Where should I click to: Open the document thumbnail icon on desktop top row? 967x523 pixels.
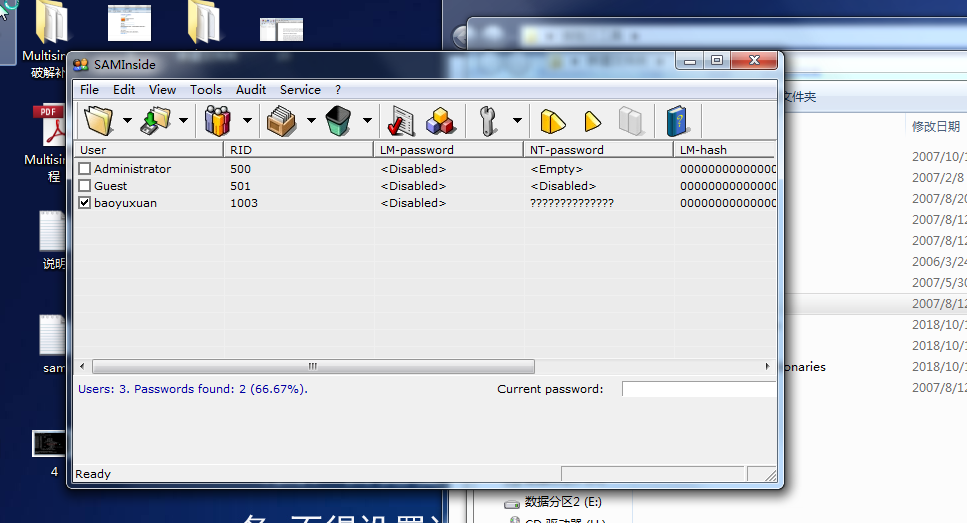tap(130, 23)
